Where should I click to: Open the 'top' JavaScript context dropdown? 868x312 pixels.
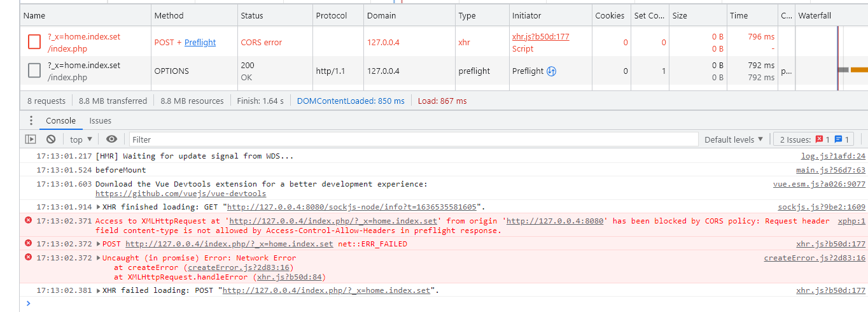click(81, 139)
